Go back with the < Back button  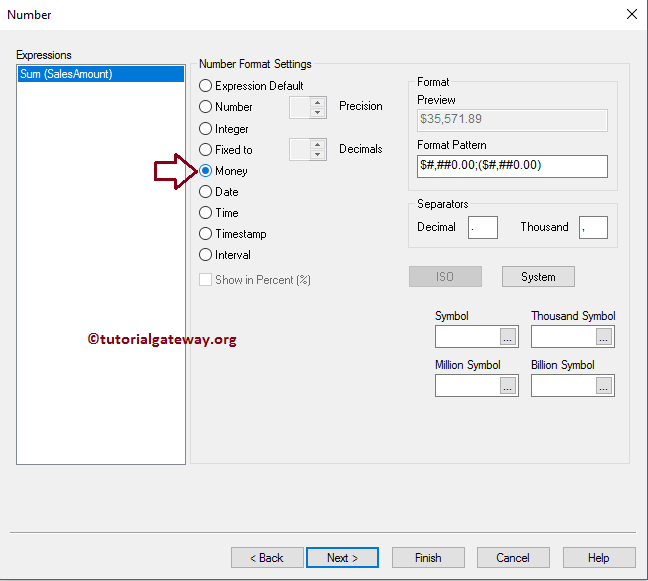tap(267, 558)
